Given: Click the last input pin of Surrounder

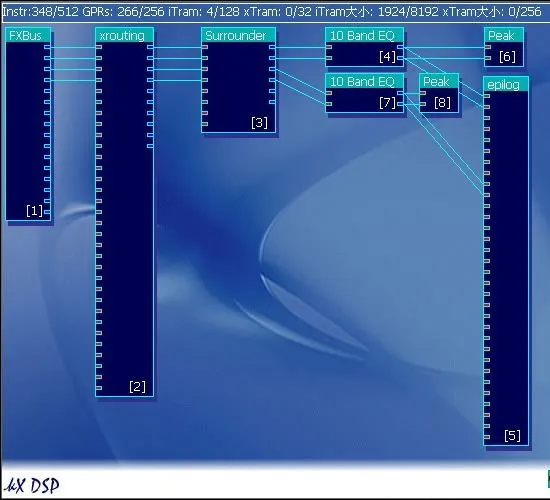Looking at the screenshot, I should pos(205,124).
